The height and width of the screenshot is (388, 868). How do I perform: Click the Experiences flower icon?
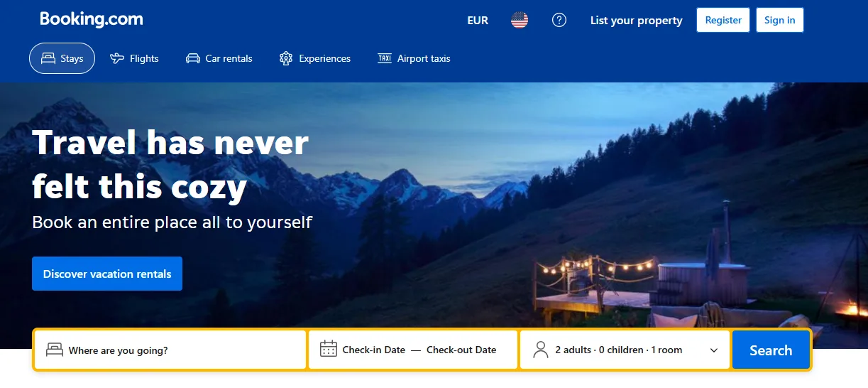pos(286,58)
